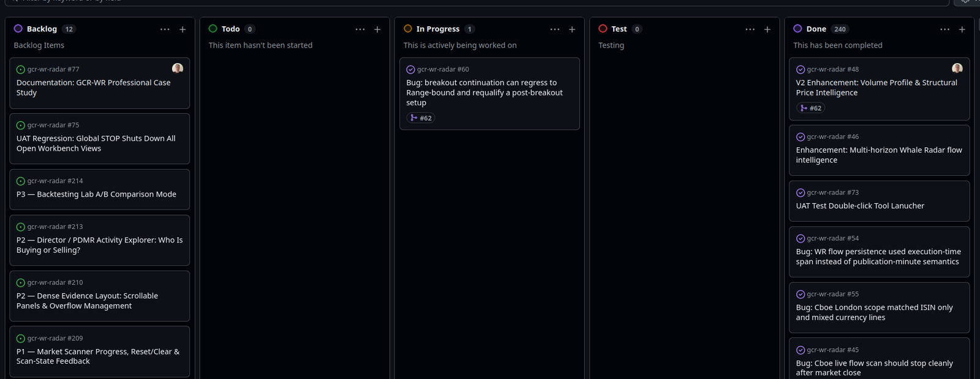Open linked pull request #62 on issue #60
The height and width of the screenshot is (379, 980).
pos(421,118)
